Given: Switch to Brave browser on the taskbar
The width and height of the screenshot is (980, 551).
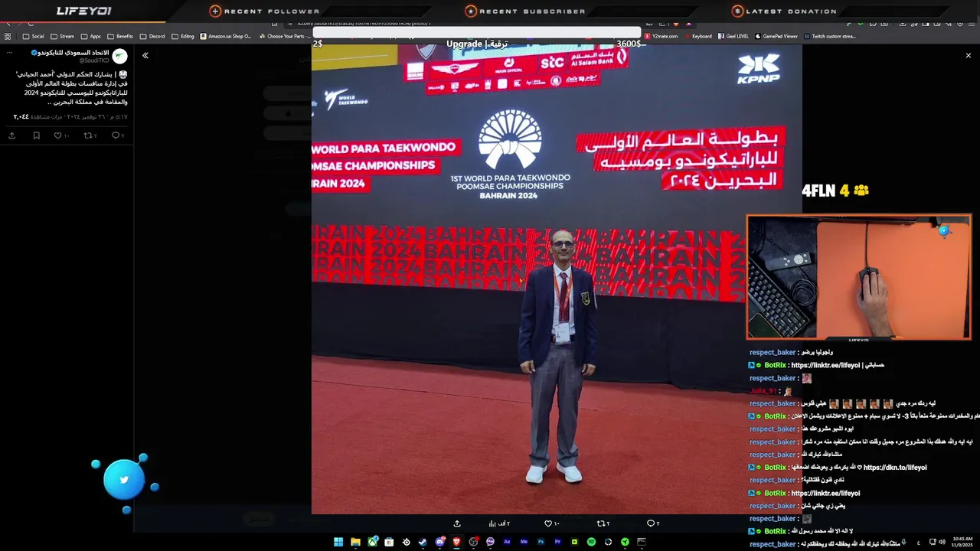Looking at the screenshot, I should pyautogui.click(x=456, y=542).
